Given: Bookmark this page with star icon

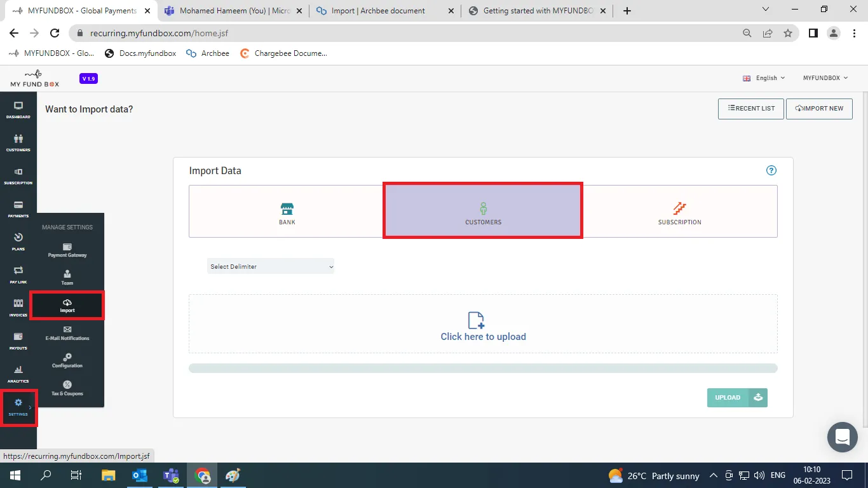Looking at the screenshot, I should 788,33.
